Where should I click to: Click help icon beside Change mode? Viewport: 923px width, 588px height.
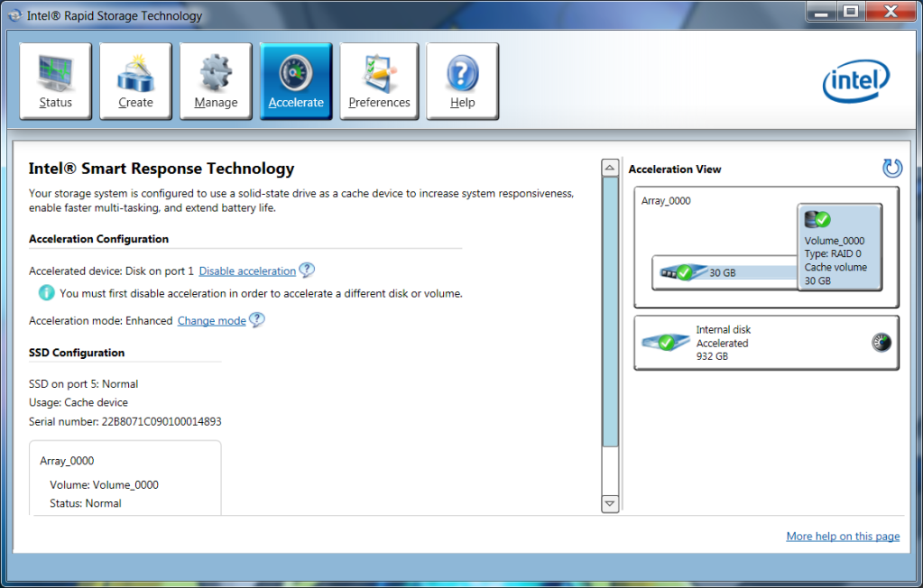pos(256,319)
